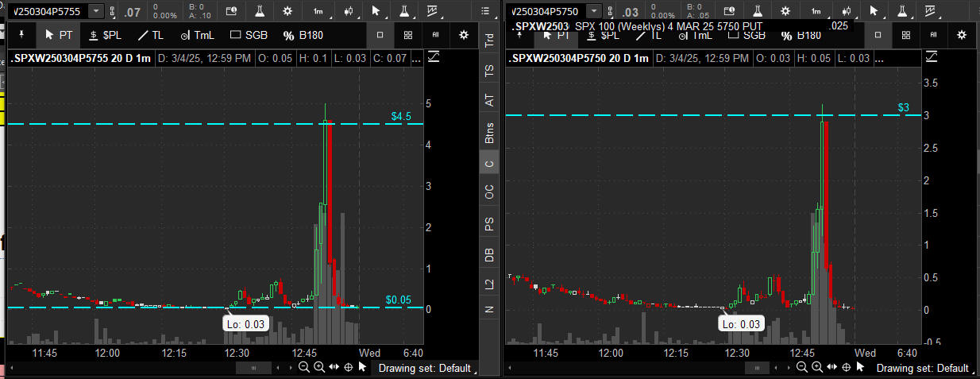Switch to the TS side tab
This screenshot has width=980, height=379.
tap(489, 71)
